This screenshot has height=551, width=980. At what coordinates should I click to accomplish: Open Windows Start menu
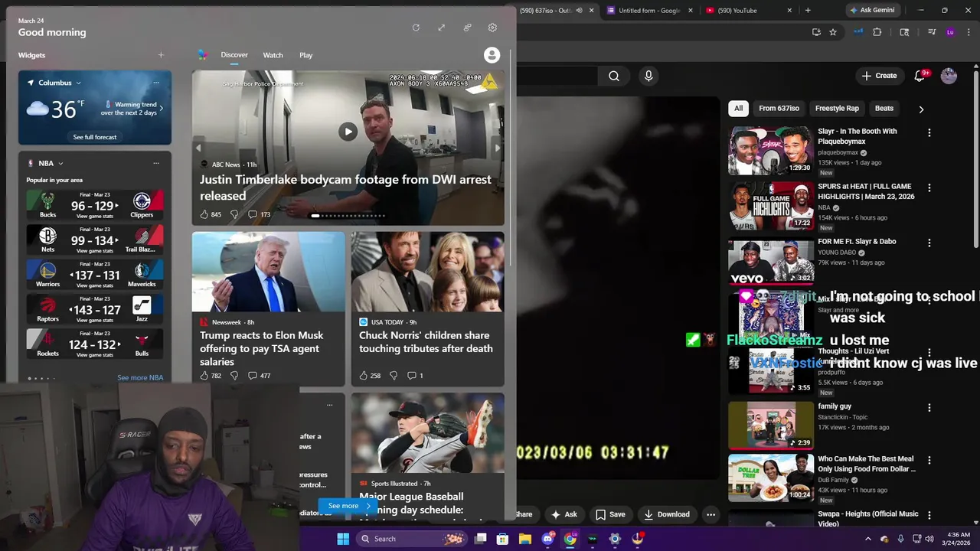[343, 539]
